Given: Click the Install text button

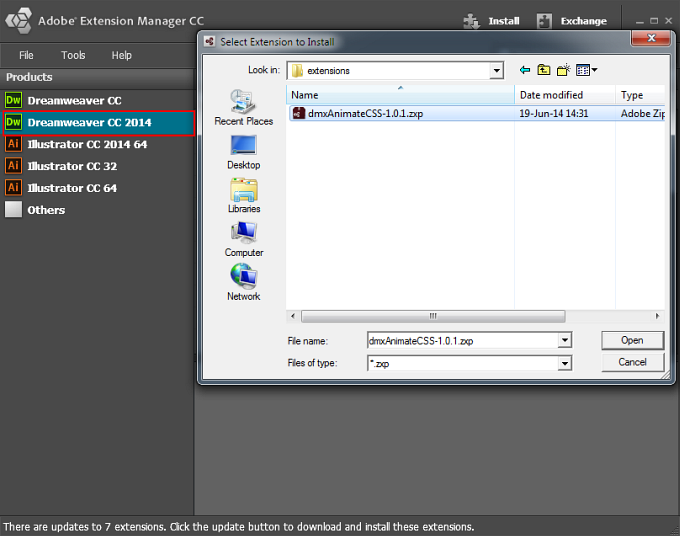Looking at the screenshot, I should [x=503, y=21].
